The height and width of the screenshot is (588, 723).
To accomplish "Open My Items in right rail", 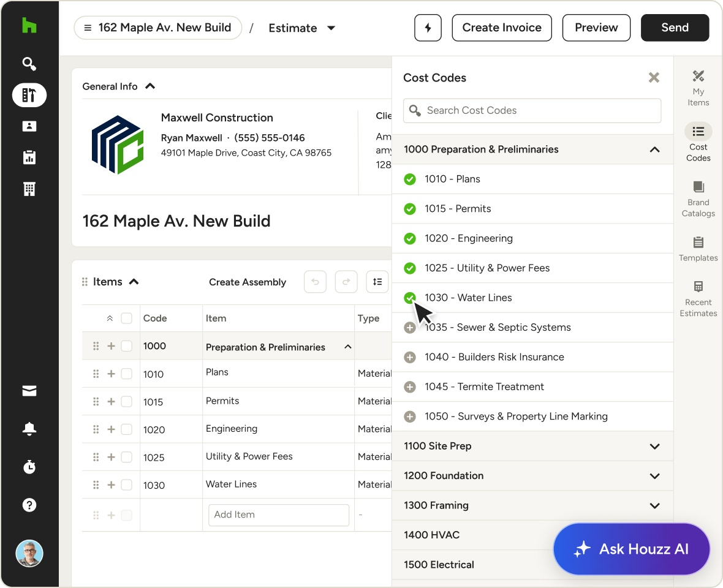I will pos(698,88).
